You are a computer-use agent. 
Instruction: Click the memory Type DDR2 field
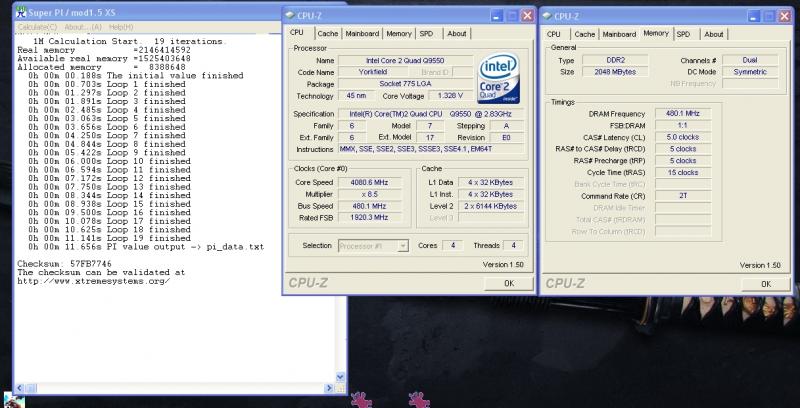(x=615, y=60)
